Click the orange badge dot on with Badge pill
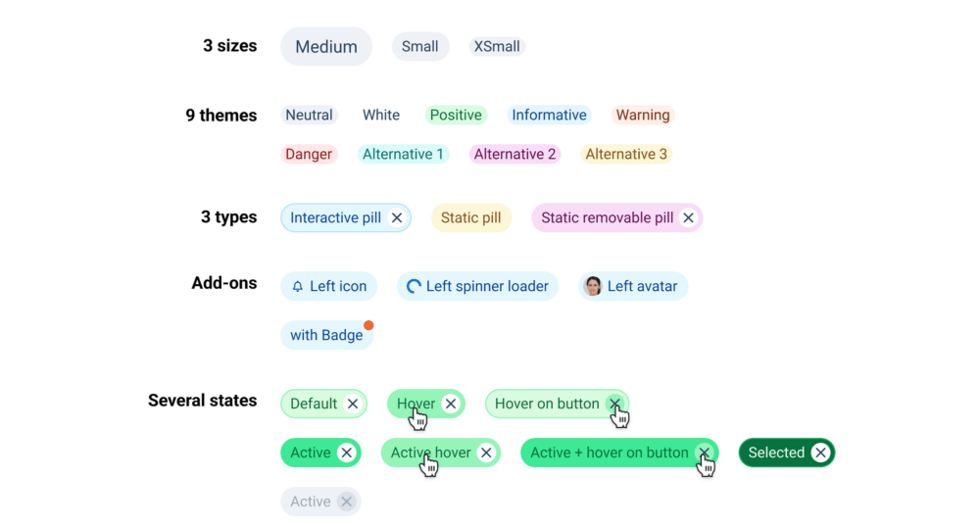 (x=368, y=325)
